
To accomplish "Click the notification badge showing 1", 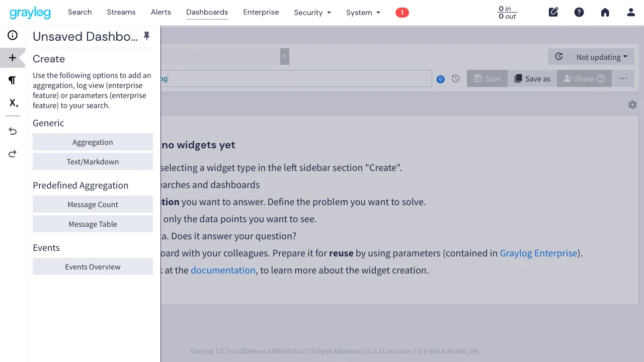I will pyautogui.click(x=402, y=13).
